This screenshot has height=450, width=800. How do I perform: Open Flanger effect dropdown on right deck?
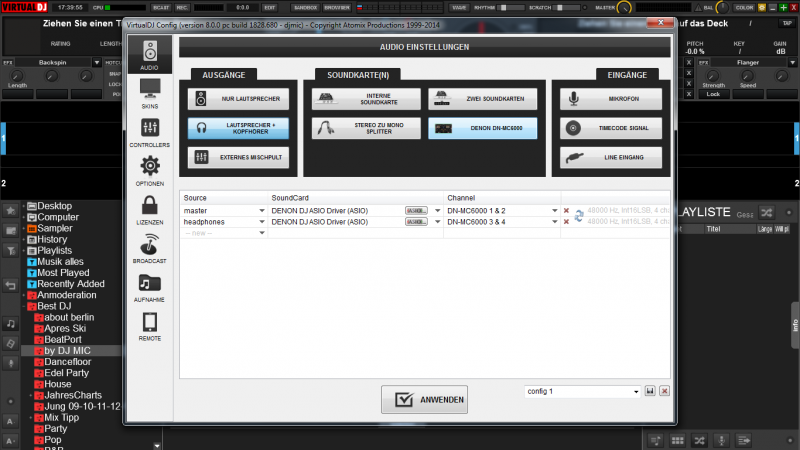point(792,63)
